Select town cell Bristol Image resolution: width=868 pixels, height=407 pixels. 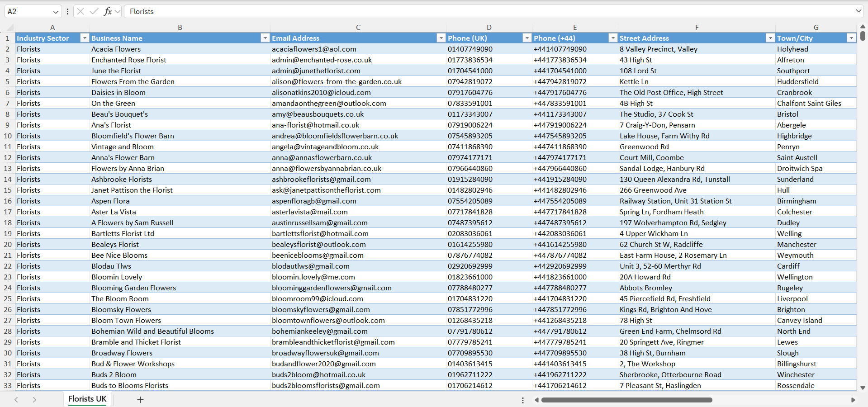[x=816, y=114]
